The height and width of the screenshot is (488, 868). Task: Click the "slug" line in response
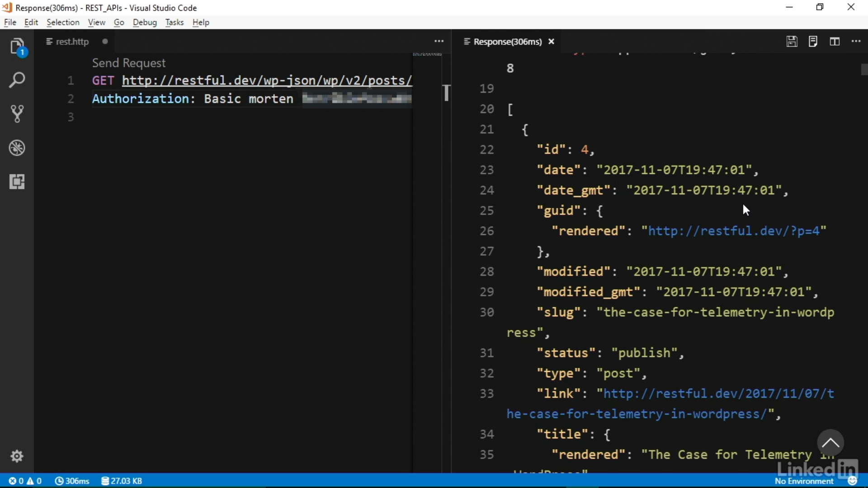670,322
